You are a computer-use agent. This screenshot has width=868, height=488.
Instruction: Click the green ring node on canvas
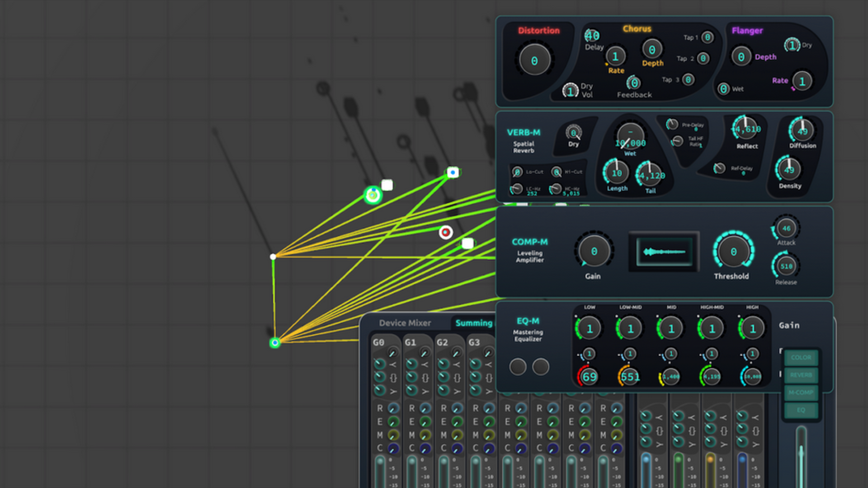373,195
